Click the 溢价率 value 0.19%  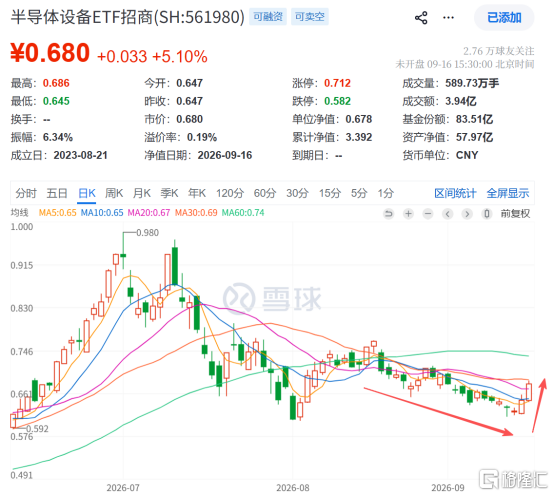point(202,137)
